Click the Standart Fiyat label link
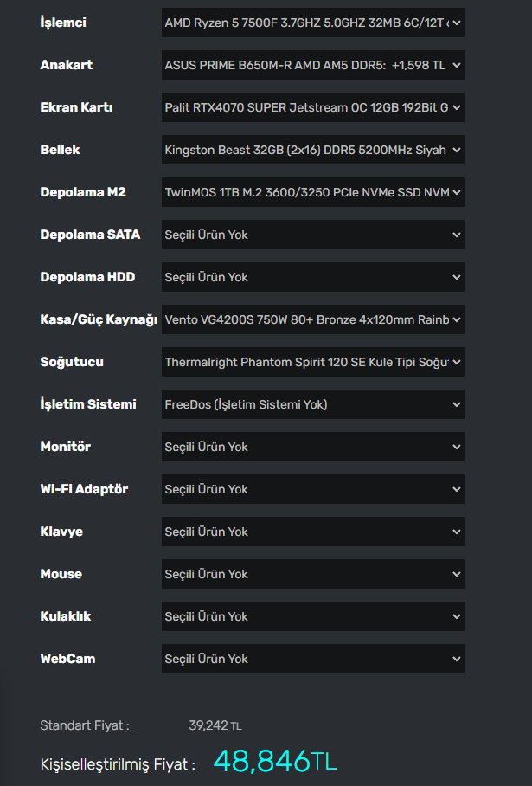 pos(86,725)
